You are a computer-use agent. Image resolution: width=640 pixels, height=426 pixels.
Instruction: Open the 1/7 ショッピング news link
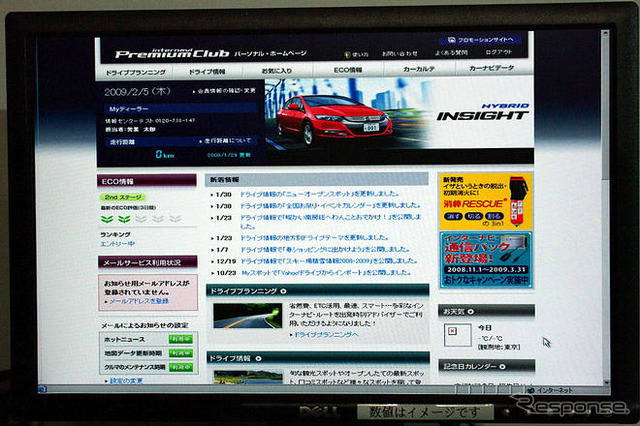pos(325,249)
